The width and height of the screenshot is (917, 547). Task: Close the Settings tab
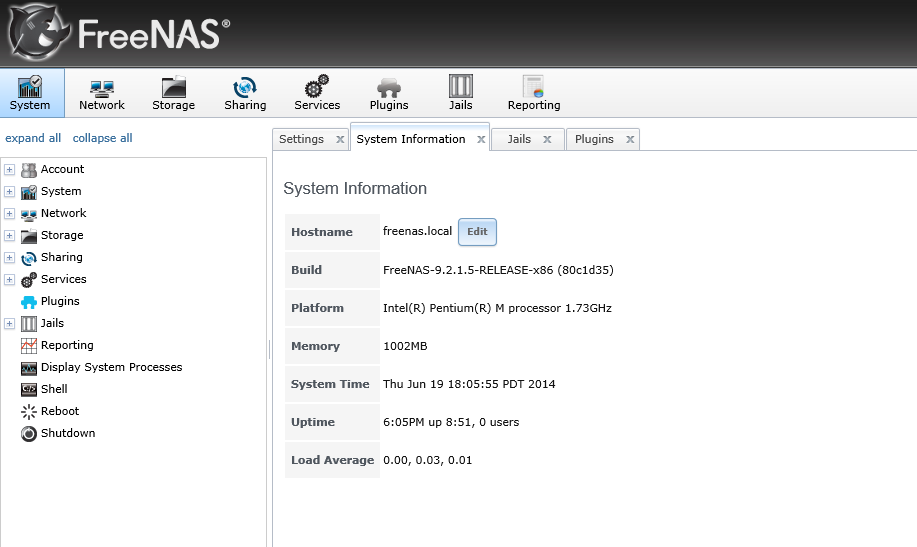pyautogui.click(x=340, y=139)
